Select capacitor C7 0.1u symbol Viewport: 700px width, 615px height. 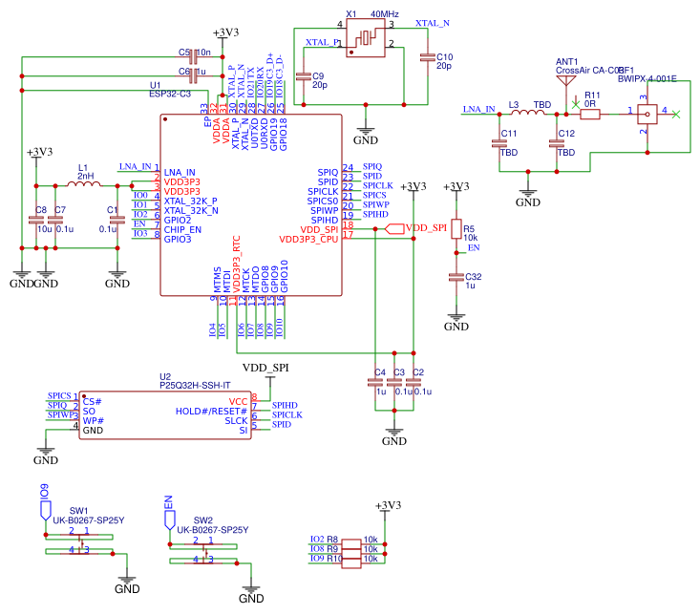[55, 220]
